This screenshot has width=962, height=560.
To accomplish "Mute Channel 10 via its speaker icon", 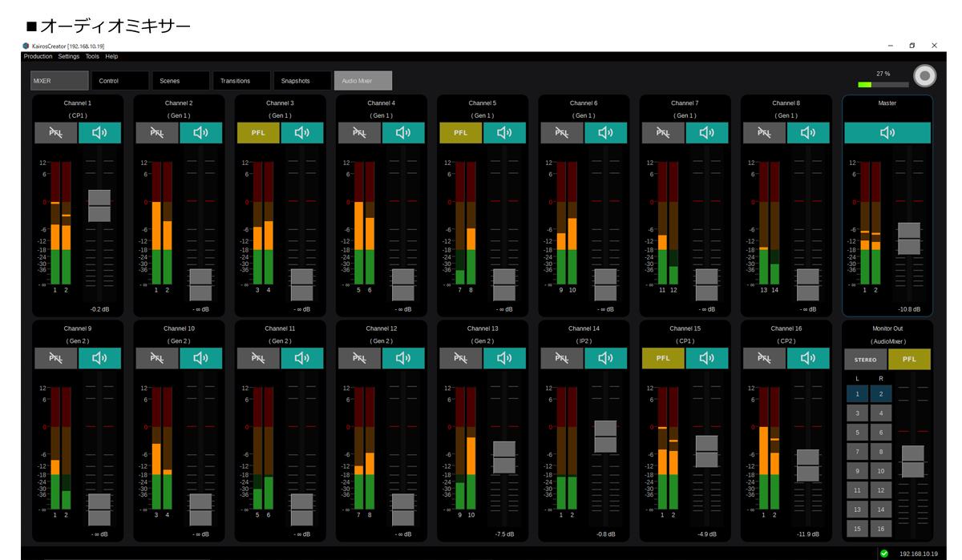I will (201, 358).
